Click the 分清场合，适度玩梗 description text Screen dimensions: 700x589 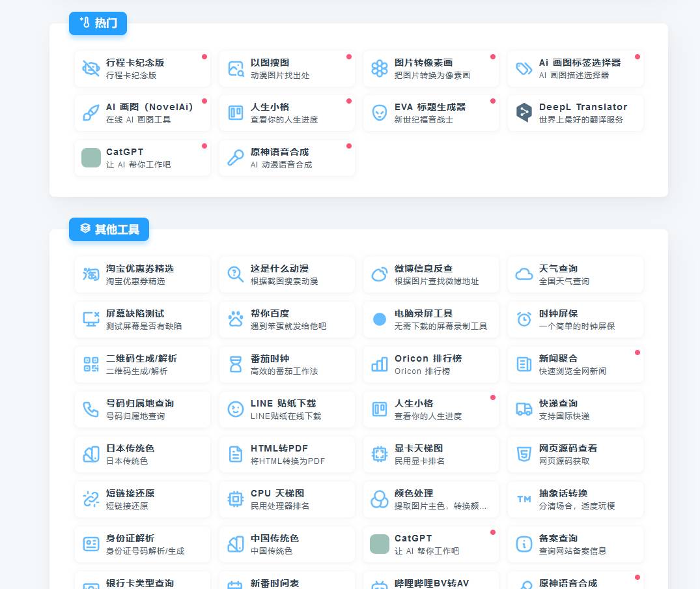tap(577, 506)
